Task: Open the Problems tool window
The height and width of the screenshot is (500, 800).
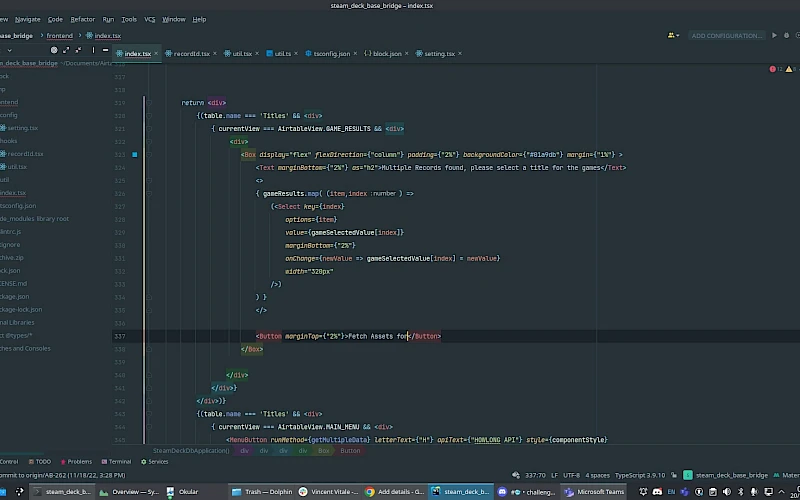Action: tap(76, 462)
